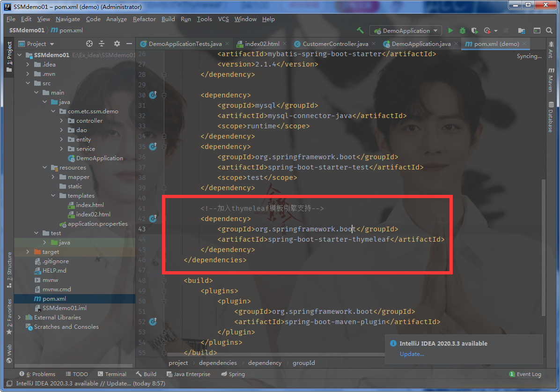Viewport: 560px width, 392px height.
Task: Click dependencies in editor breadcrumb
Action: point(218,362)
